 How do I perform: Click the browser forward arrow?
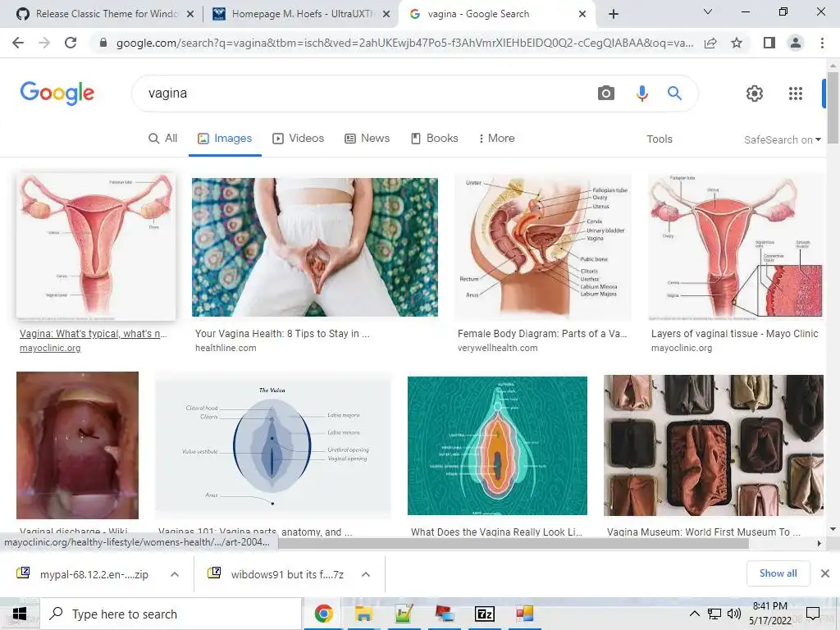44,43
